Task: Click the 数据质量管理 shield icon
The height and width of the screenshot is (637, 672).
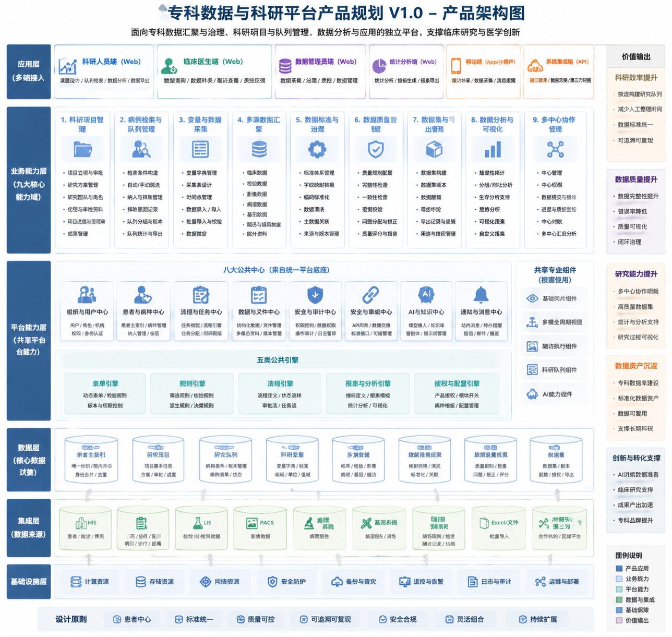Action: (376, 149)
